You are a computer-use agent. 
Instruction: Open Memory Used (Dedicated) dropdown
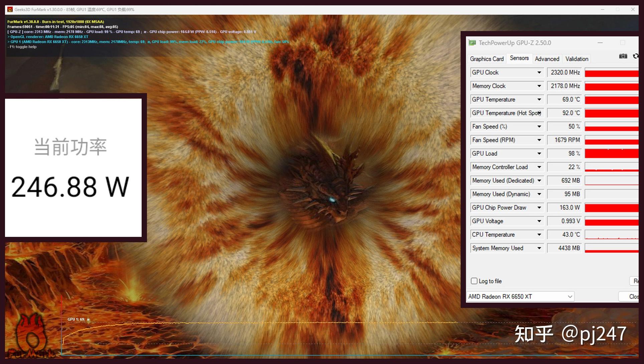[539, 180]
